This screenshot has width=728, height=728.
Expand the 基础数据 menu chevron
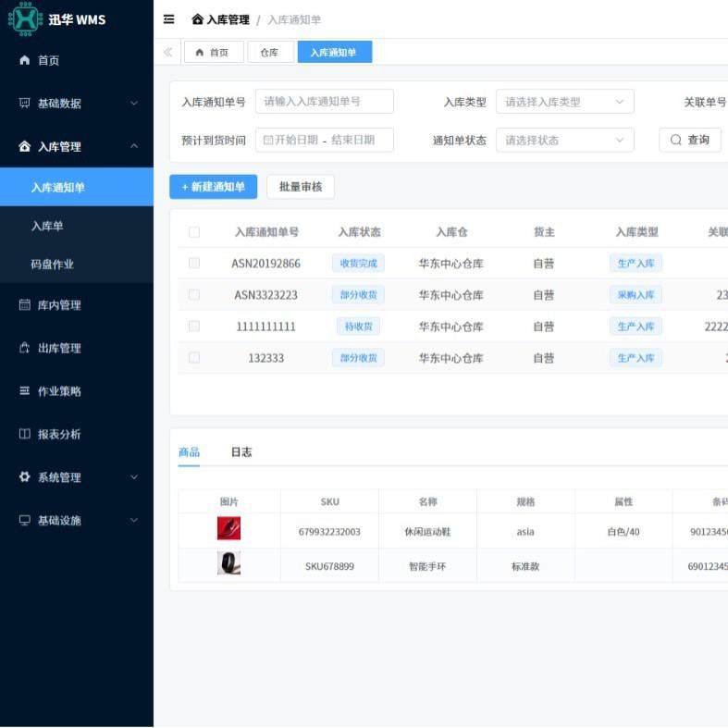click(134, 103)
